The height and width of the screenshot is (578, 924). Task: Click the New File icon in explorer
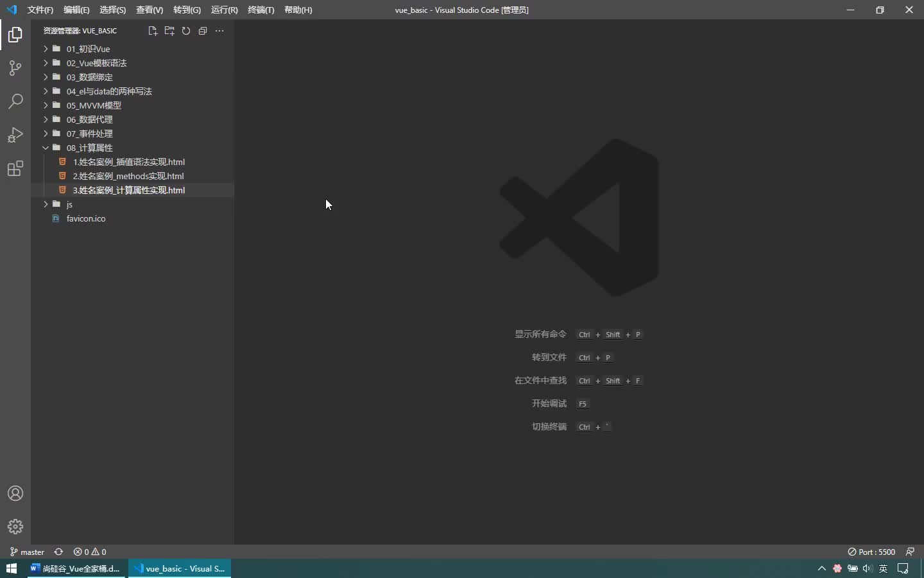point(153,31)
